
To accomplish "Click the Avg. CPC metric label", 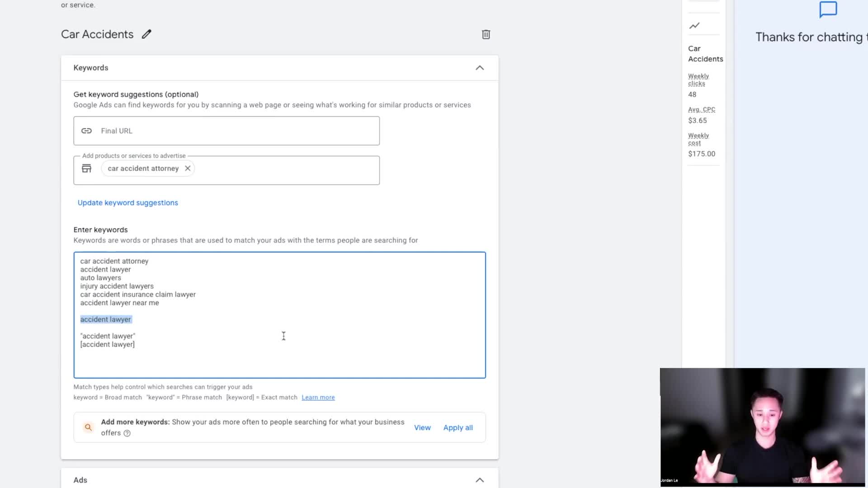I will (702, 109).
